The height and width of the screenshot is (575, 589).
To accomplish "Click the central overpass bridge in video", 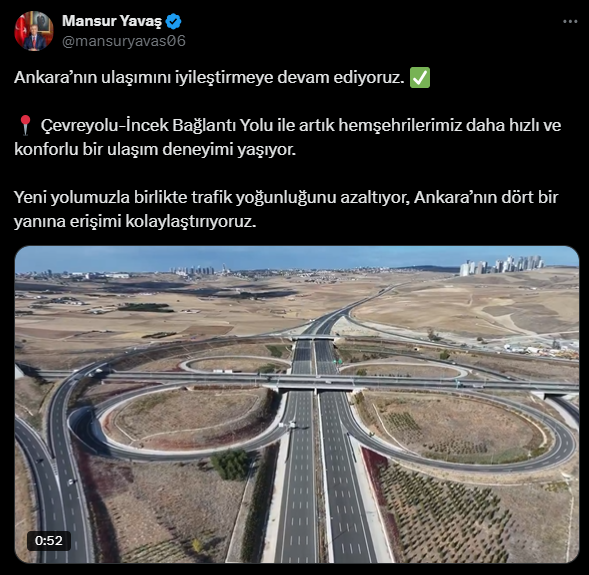I will click(316, 383).
